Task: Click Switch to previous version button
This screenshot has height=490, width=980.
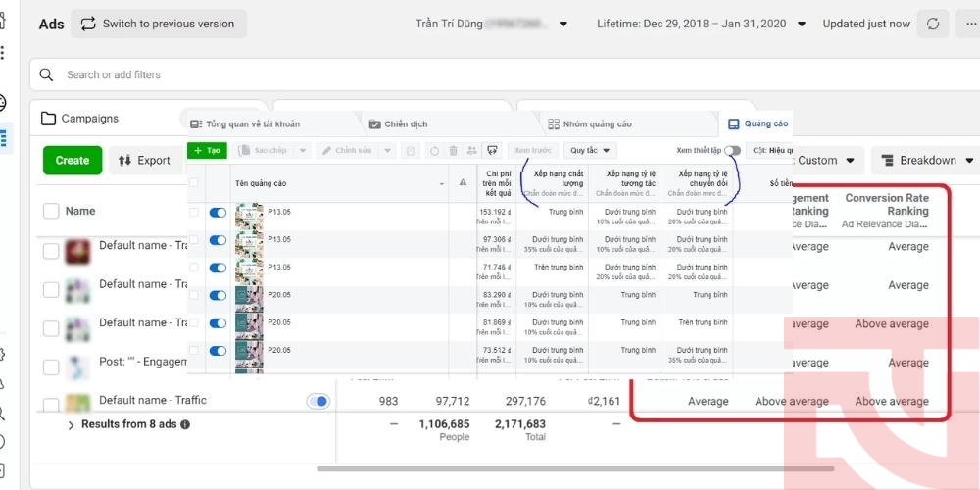Action: (x=158, y=24)
